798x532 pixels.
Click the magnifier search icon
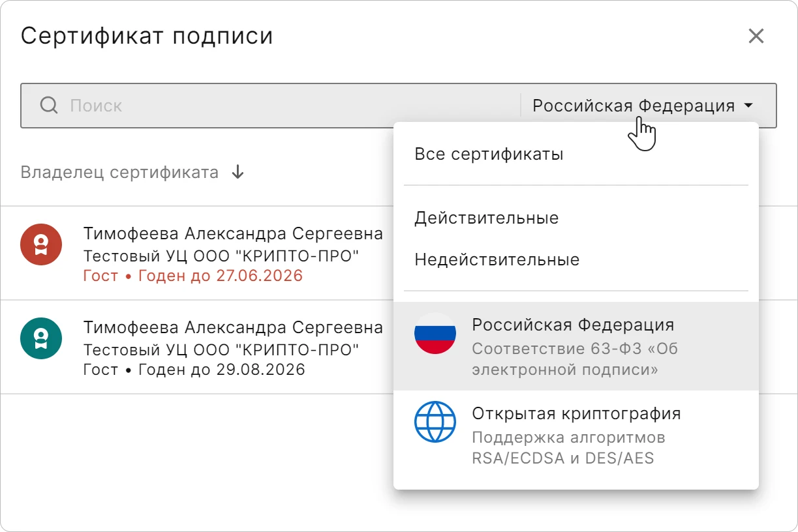click(x=49, y=105)
